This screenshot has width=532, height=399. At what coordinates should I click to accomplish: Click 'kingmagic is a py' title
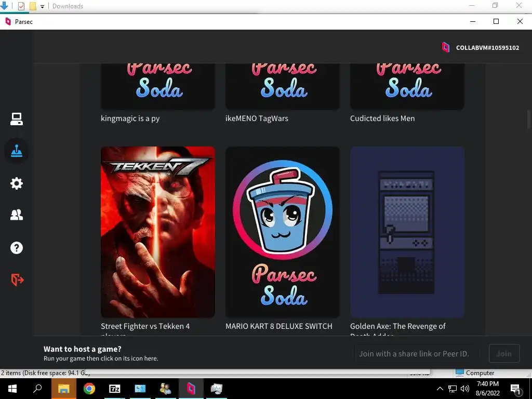tap(130, 118)
